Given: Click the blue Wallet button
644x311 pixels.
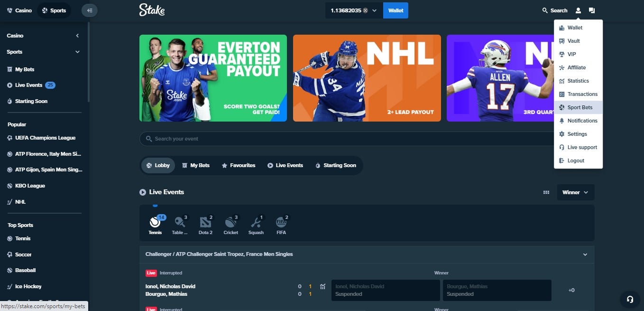Looking at the screenshot, I should [x=396, y=10].
